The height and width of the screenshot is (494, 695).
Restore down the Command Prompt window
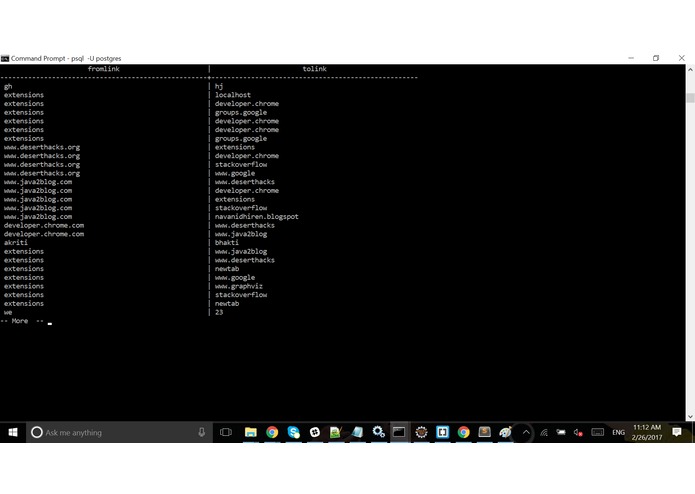656,58
